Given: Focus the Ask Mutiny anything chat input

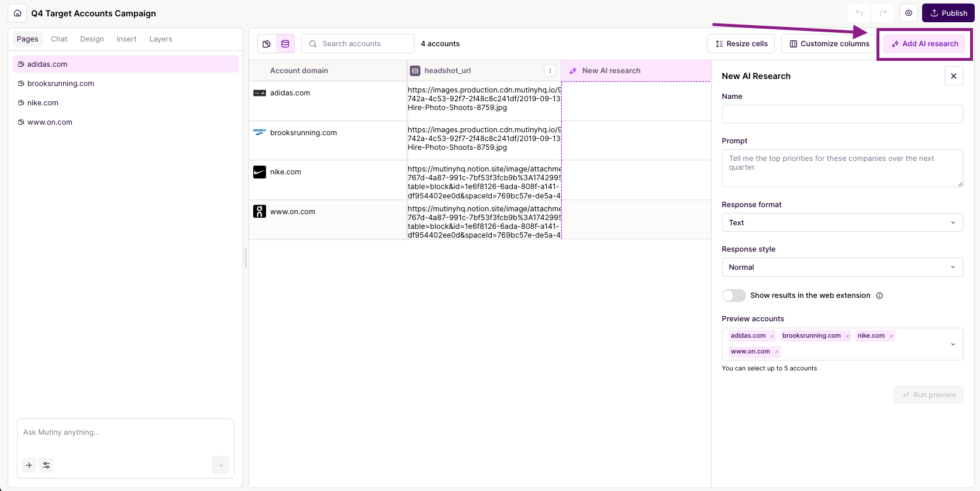Looking at the screenshot, I should [x=126, y=432].
